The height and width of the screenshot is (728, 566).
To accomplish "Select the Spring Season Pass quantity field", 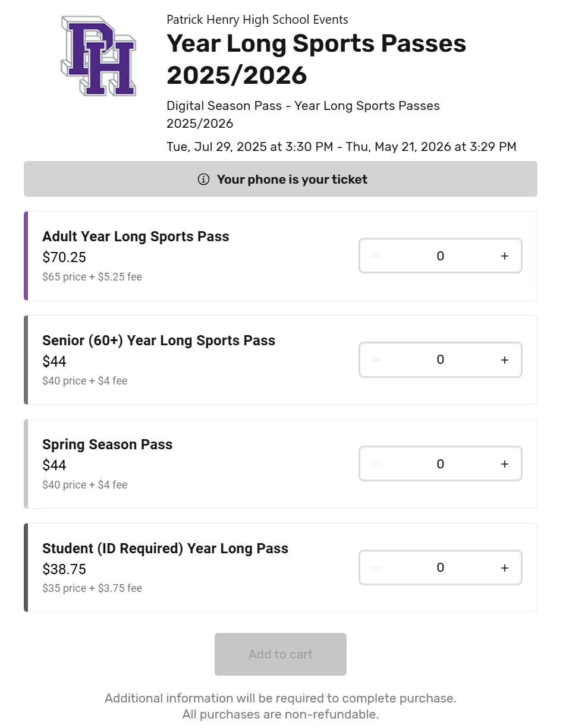I will [x=440, y=464].
